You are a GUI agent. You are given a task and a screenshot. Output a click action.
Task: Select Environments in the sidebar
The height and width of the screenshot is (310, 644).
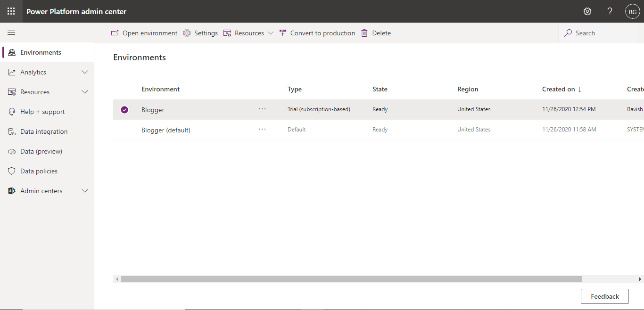point(41,52)
